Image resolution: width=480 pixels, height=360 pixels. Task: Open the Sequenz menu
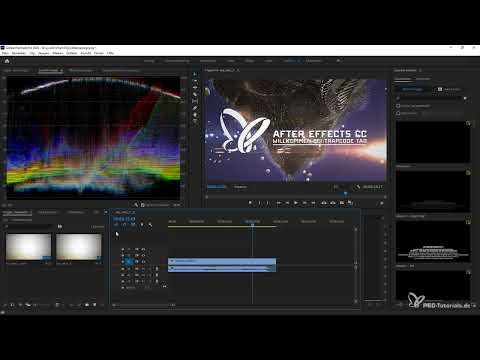(43, 53)
